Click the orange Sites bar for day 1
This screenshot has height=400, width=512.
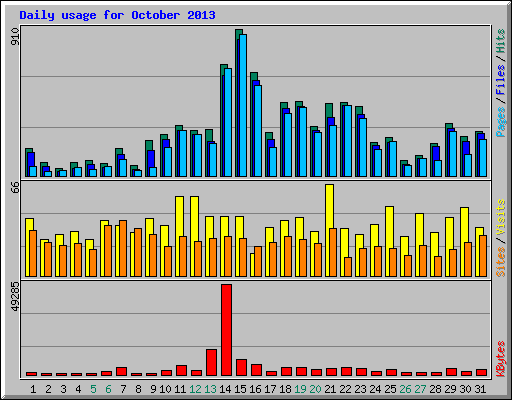click(33, 253)
